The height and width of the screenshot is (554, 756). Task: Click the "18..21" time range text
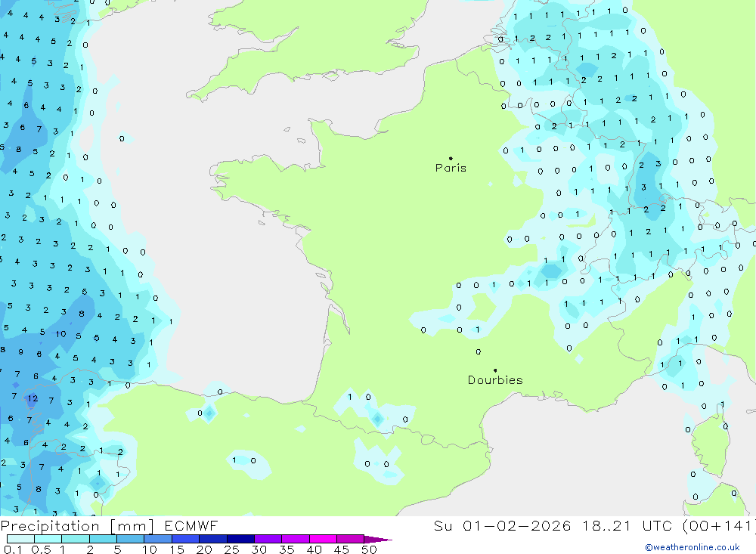coord(606,525)
